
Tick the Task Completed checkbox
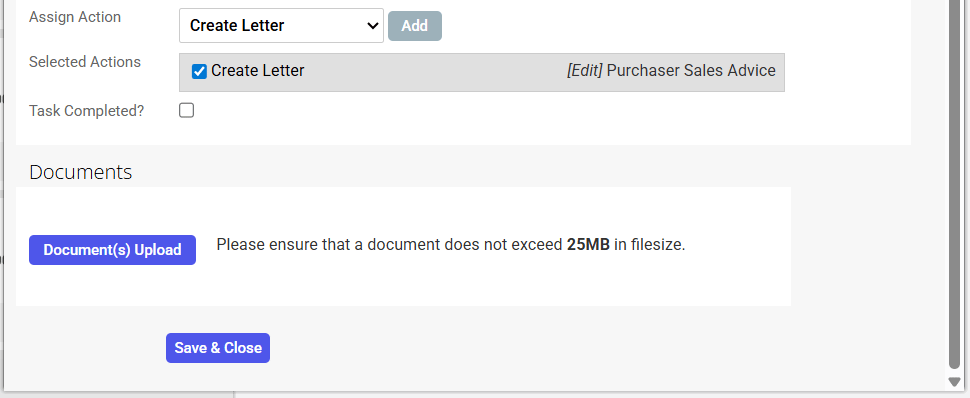[x=186, y=110]
